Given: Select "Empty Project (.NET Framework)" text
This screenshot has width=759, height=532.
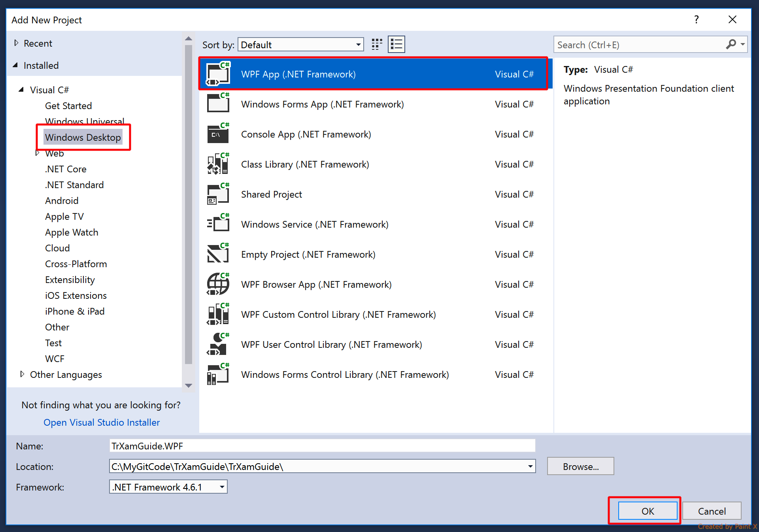Looking at the screenshot, I should [x=308, y=254].
